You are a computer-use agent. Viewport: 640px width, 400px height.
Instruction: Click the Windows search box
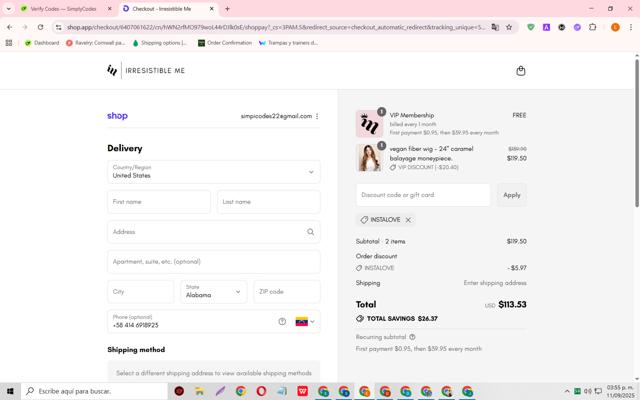coord(95,391)
